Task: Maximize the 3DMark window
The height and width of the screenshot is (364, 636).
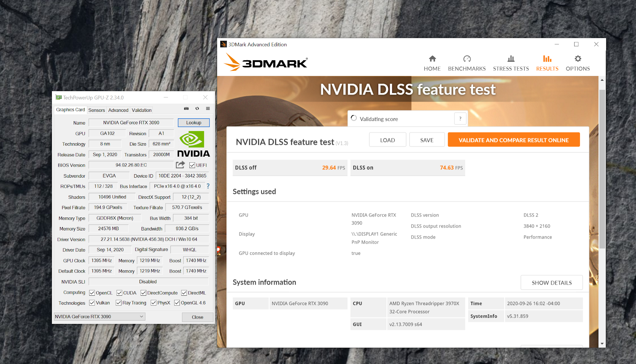Action: pyautogui.click(x=576, y=44)
